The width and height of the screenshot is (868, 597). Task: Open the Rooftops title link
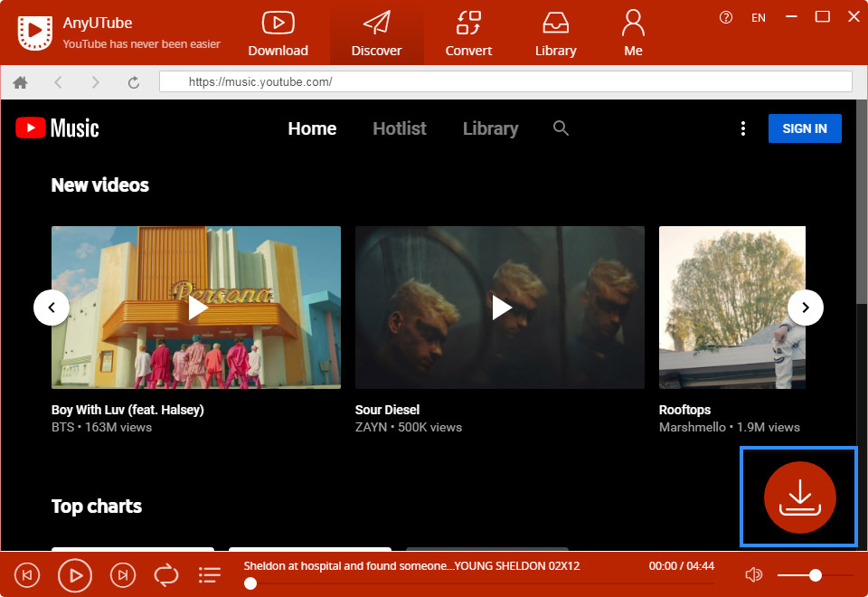coord(684,410)
